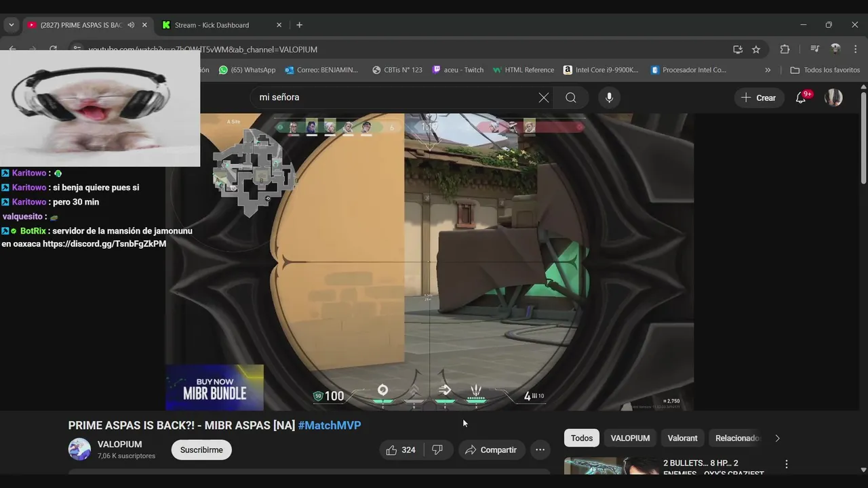Clear the YouTube search text with X

coord(544,98)
